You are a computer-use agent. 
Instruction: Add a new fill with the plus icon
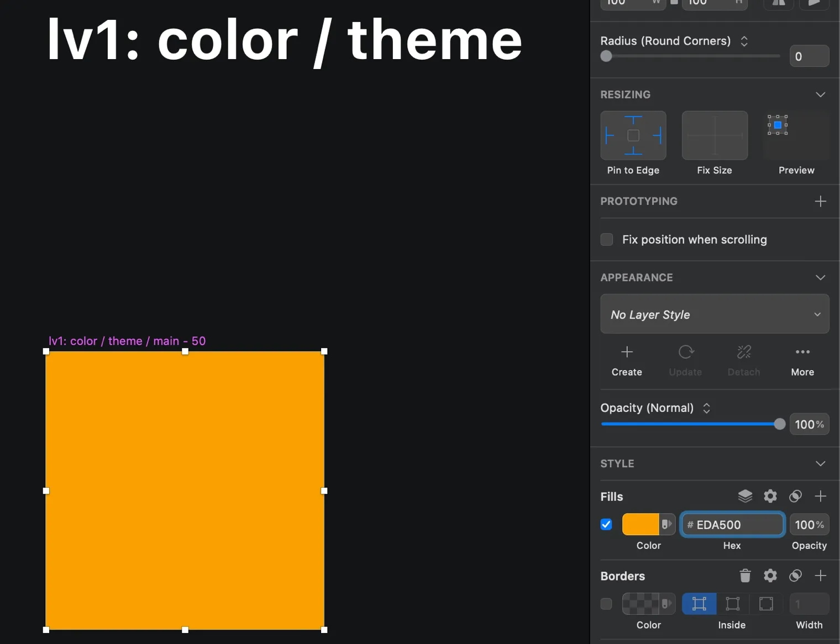pyautogui.click(x=821, y=496)
